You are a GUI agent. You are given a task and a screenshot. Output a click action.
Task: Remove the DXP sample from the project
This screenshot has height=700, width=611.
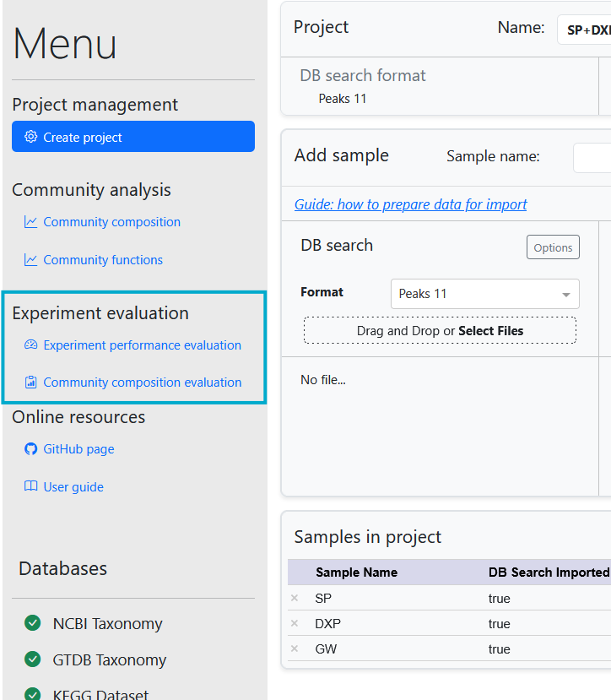[295, 623]
